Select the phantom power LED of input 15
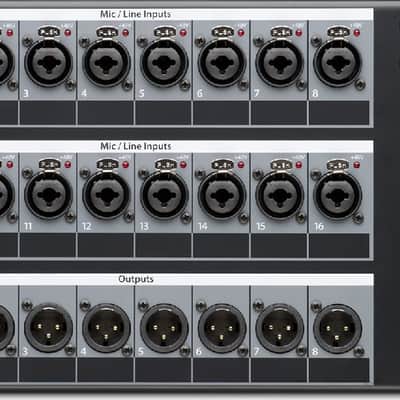400x400 pixels. (299, 165)
